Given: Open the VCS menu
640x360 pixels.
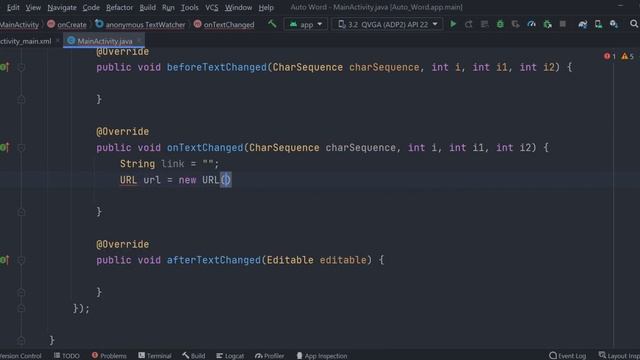Looking at the screenshot, I should click(x=211, y=7).
